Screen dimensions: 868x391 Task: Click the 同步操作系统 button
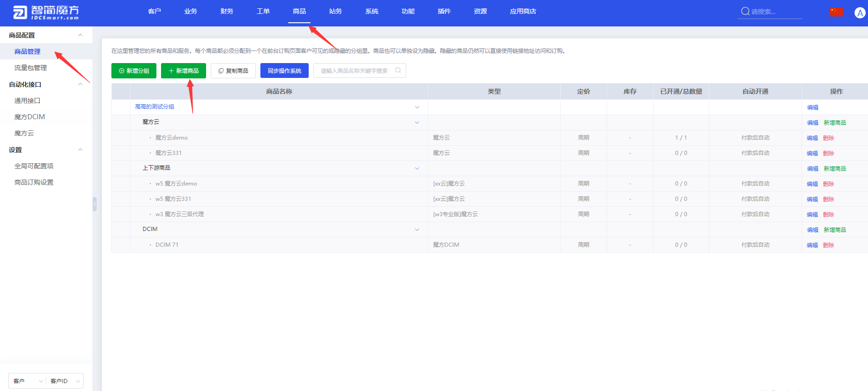(284, 71)
